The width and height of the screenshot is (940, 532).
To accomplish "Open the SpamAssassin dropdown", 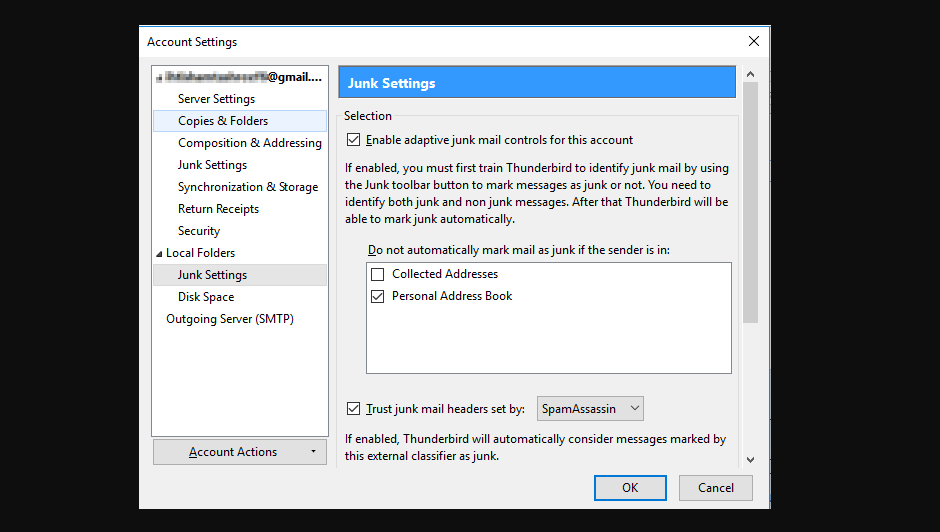I will [590, 409].
